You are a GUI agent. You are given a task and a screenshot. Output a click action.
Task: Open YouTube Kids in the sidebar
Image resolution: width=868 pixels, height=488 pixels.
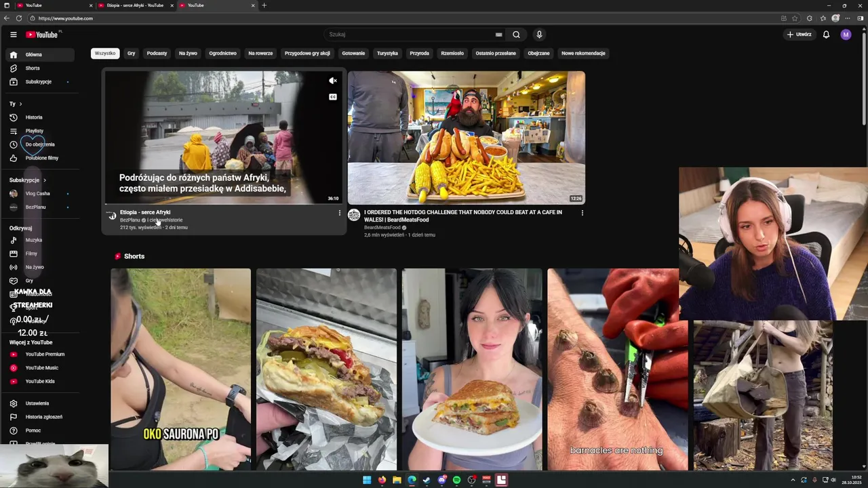pos(41,381)
